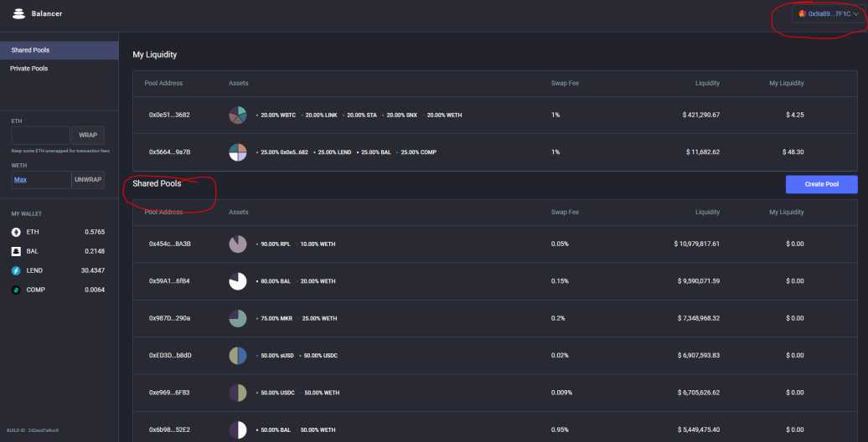Click the 50.00% sUSD asset label
Viewport: 868px width, 442px height.
click(276, 355)
